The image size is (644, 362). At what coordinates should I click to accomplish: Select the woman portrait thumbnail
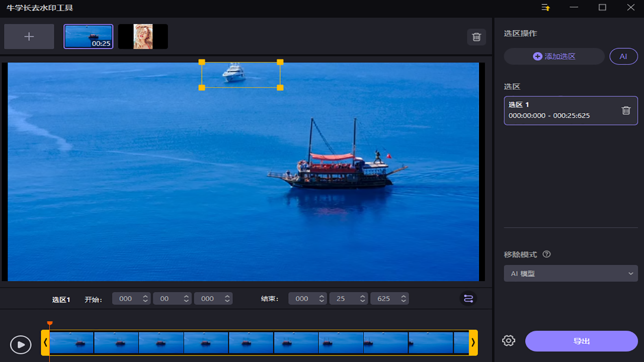pyautogui.click(x=143, y=37)
